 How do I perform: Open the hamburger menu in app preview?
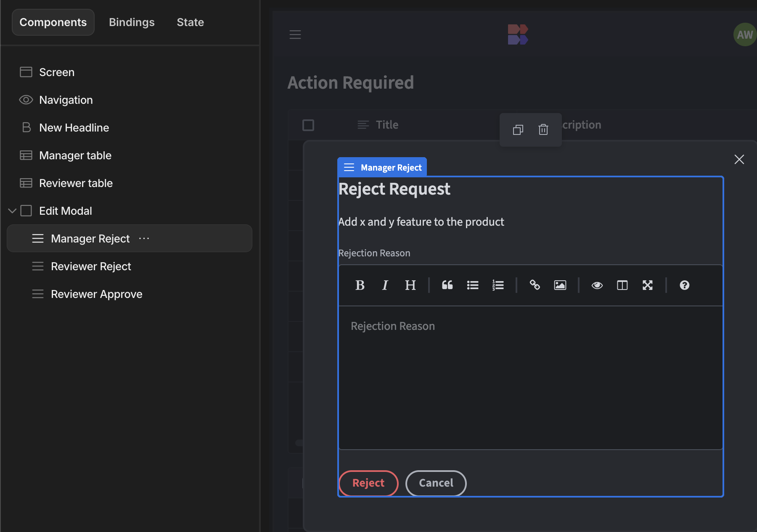point(295,34)
